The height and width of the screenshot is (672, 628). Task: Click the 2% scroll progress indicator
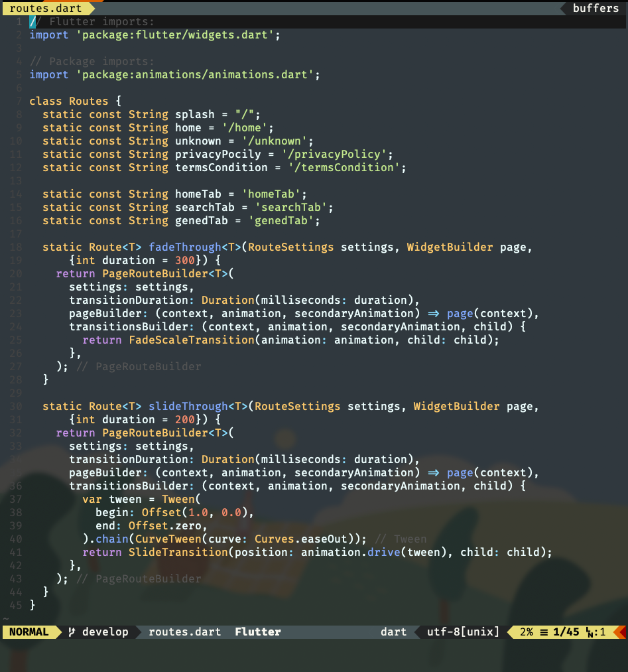click(x=526, y=632)
